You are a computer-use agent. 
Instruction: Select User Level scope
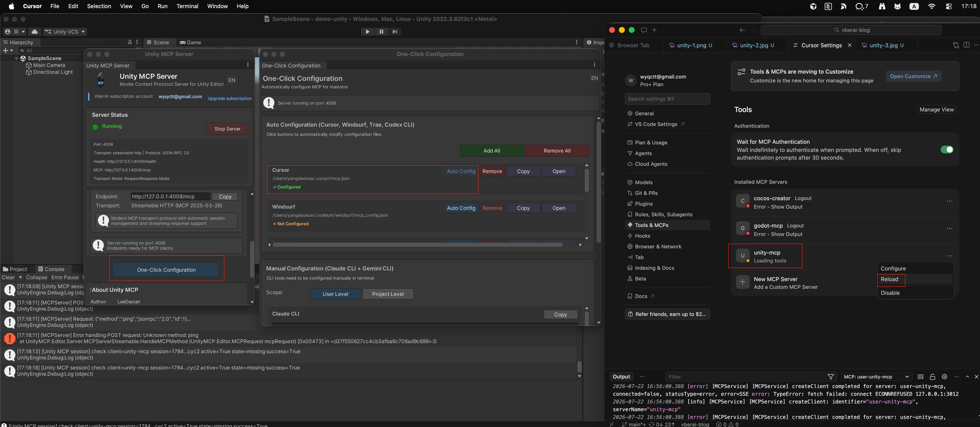point(335,294)
